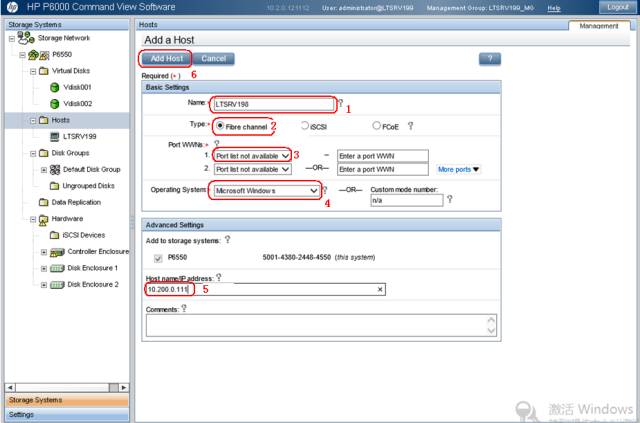This screenshot has width=640, height=423.
Task: Click the Add Host button
Action: click(167, 59)
